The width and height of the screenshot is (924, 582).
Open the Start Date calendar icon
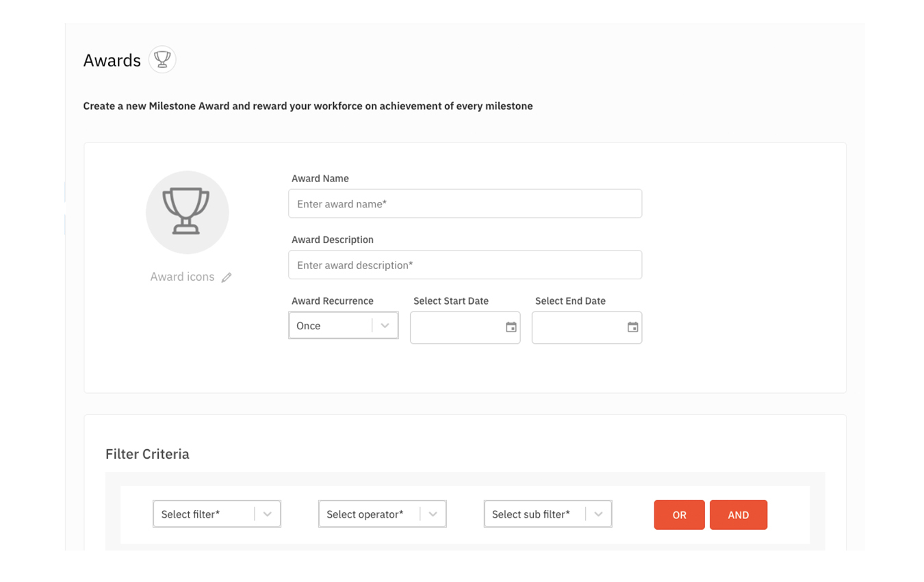tap(511, 327)
